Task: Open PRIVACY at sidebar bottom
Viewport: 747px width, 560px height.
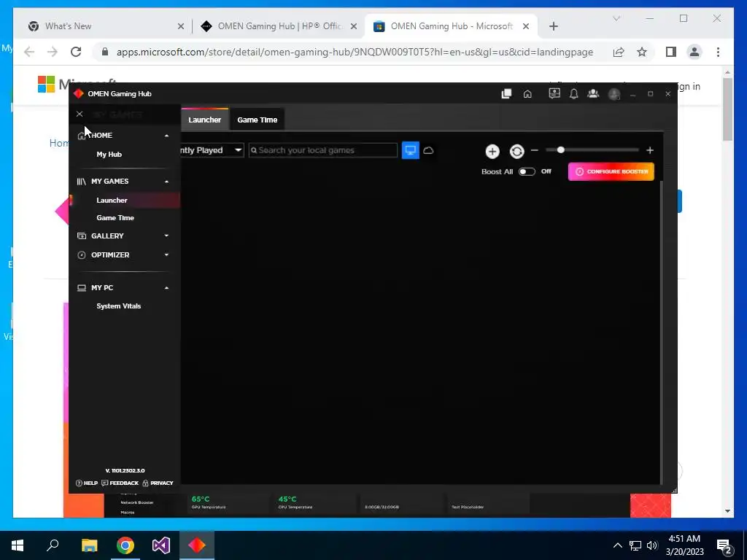Action: pos(158,483)
